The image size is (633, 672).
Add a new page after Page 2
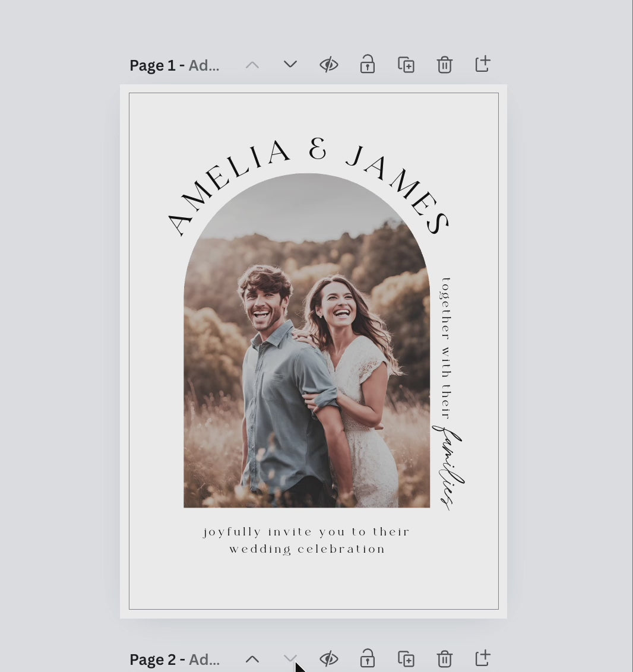point(483,658)
